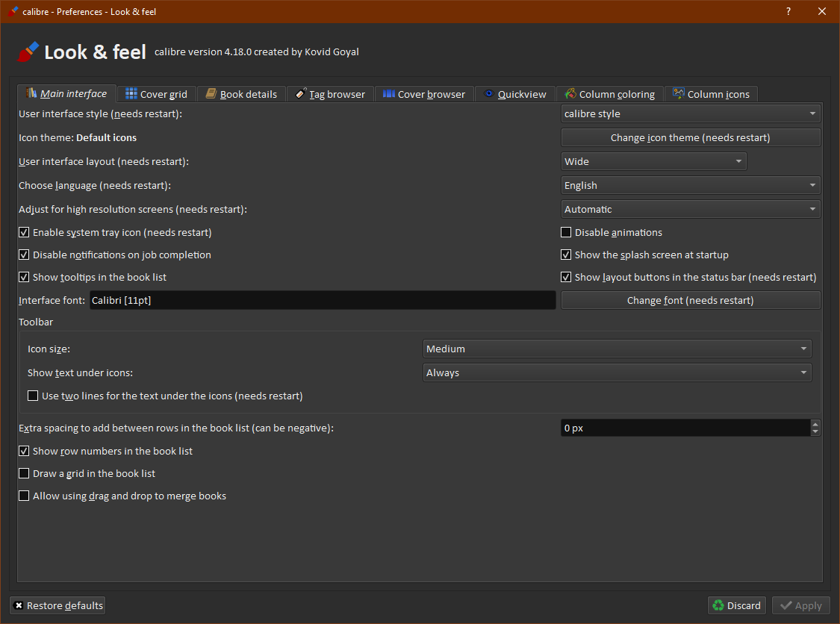Screen dimensions: 840x624
Task: Open the Show text under icons dropdown
Action: tap(617, 373)
